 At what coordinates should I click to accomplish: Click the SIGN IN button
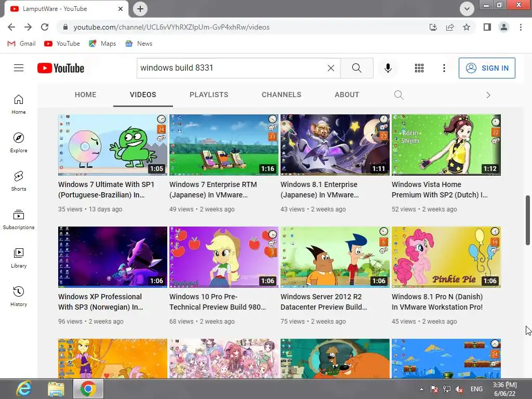tap(487, 68)
